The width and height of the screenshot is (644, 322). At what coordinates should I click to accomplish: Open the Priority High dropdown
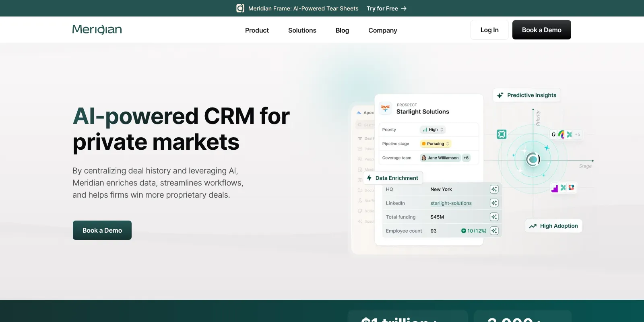tap(433, 130)
